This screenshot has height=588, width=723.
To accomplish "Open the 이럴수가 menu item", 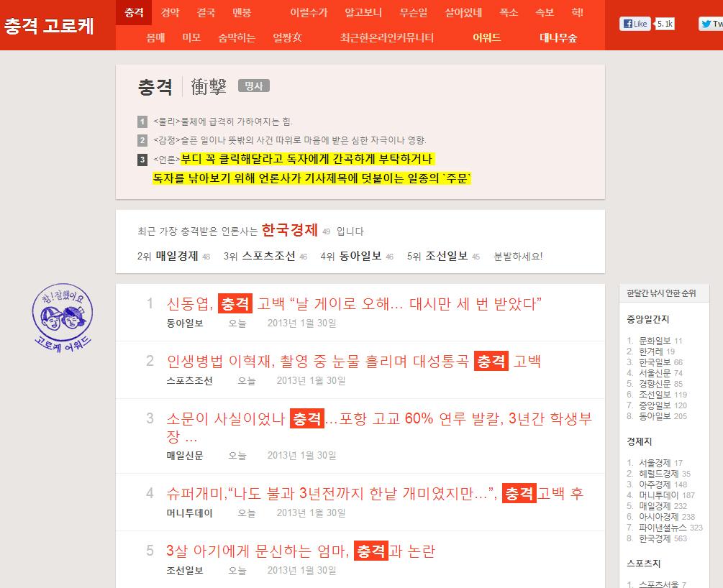I will coord(309,12).
